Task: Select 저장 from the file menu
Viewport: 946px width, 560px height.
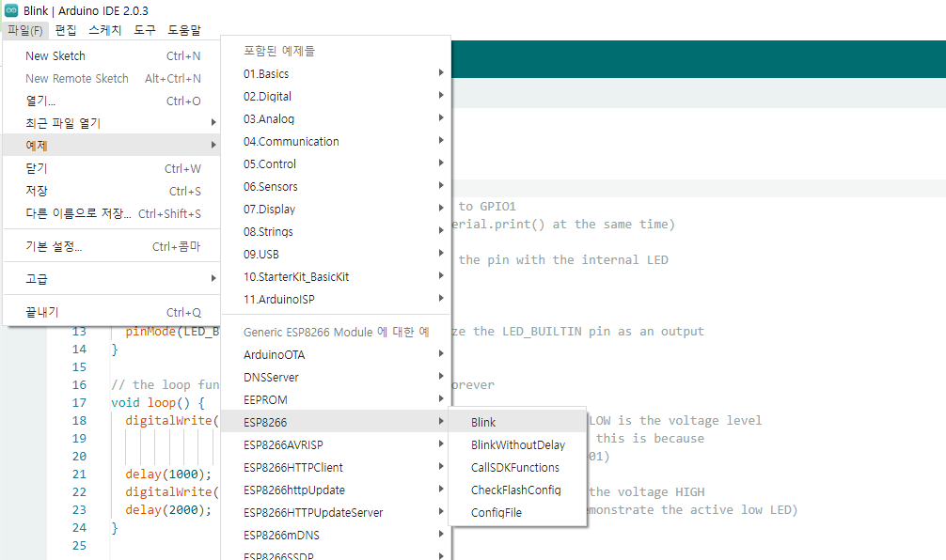Action: 112,191
